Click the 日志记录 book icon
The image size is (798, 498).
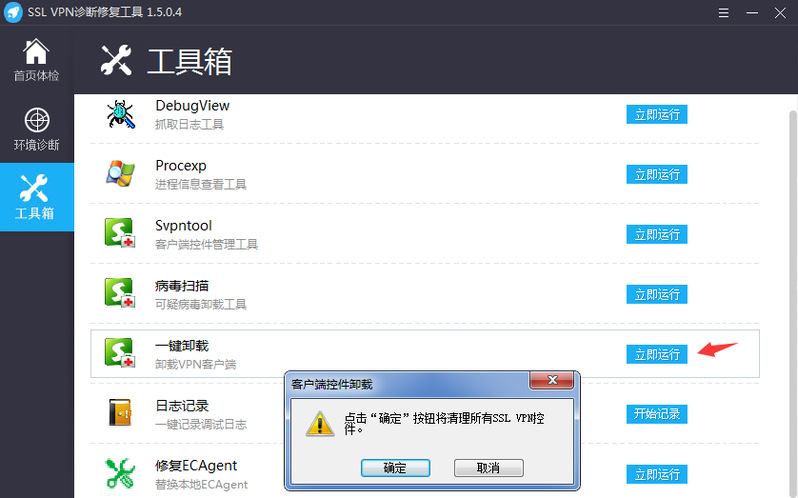(120, 413)
